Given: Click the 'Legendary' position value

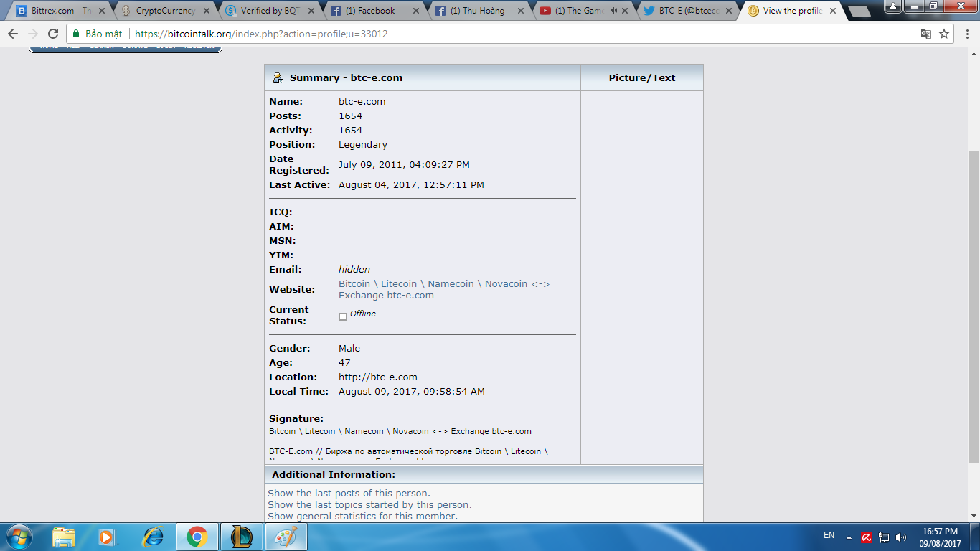Looking at the screenshot, I should (363, 144).
